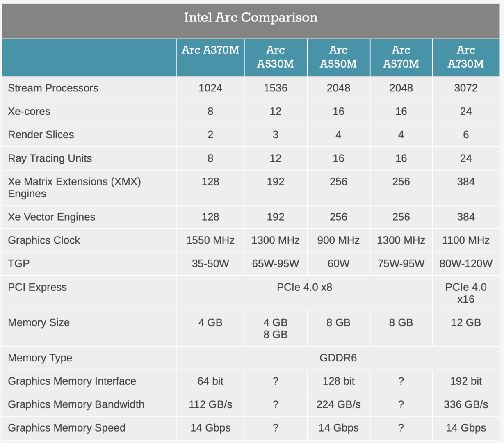Click the "65W-95W" TGP value
Image resolution: width=504 pixels, height=443 pixels.
point(276,264)
